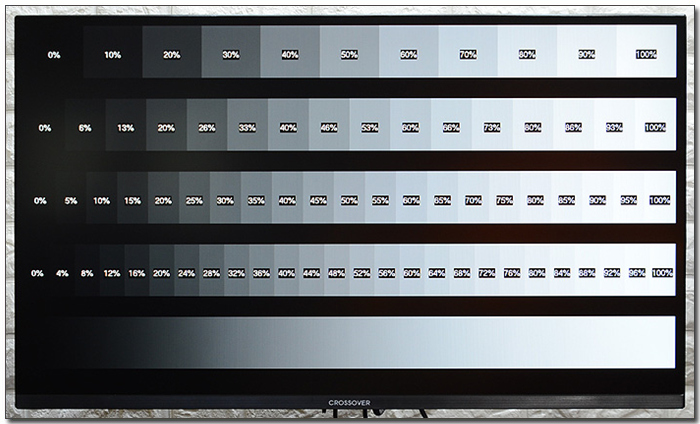Pick the 56% gray swatch

point(387,270)
